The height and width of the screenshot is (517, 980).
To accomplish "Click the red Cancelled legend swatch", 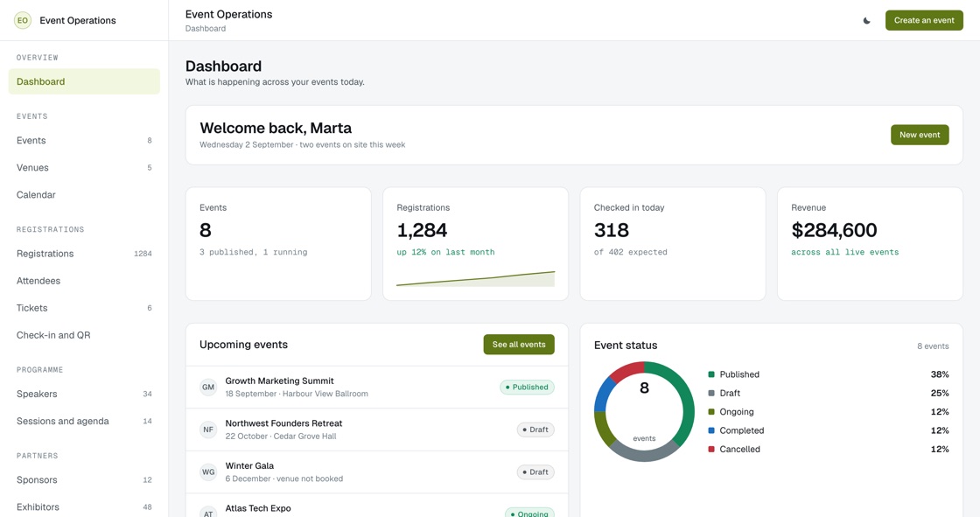I will pos(711,450).
